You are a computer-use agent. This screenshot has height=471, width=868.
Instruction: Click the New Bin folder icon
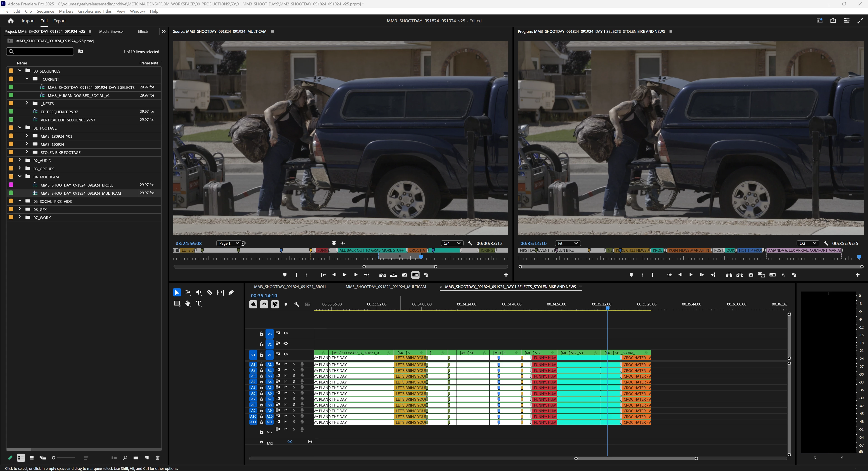(x=135, y=457)
